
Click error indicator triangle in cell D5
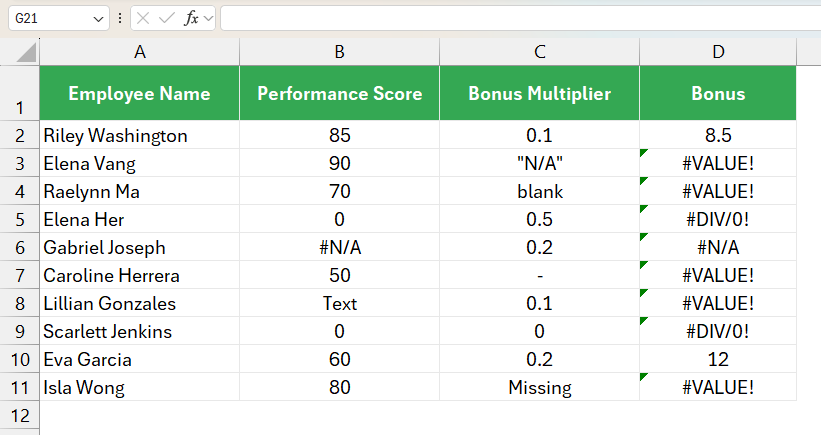644,209
